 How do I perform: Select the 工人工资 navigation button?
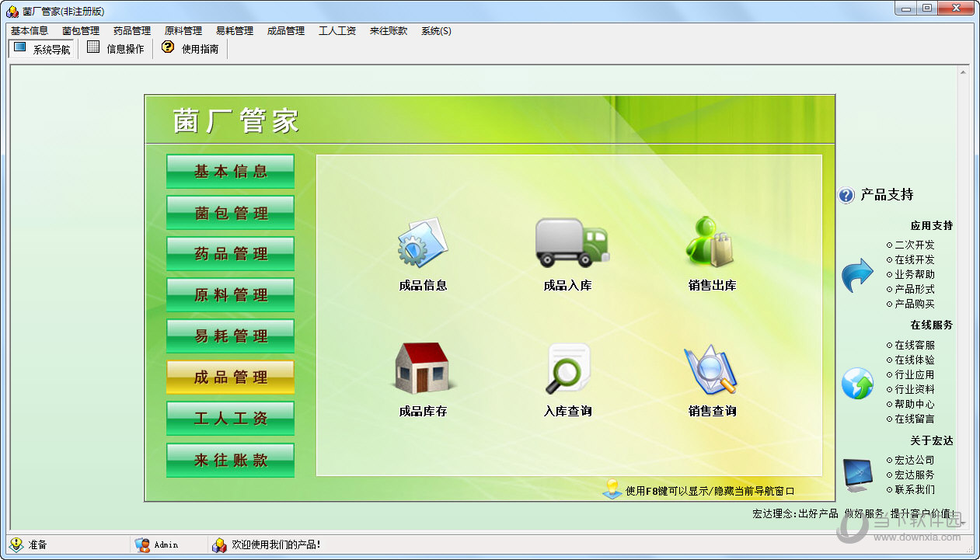pyautogui.click(x=231, y=419)
